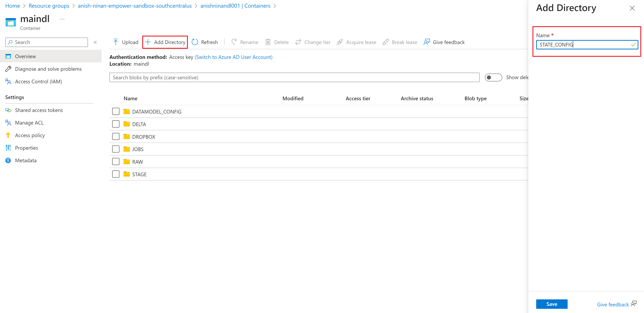Click the Break lease icon
Screen dimensions: 644x313
coord(386,42)
